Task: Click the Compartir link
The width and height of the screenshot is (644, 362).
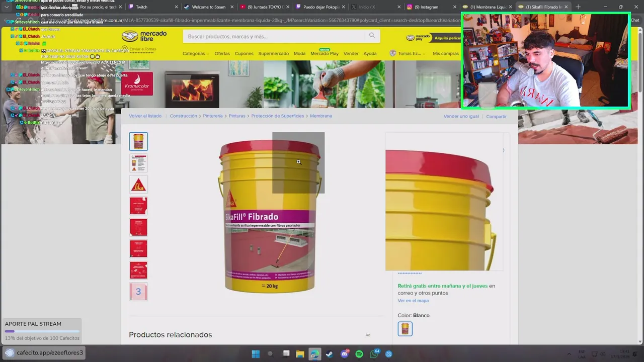Action: tap(496, 116)
